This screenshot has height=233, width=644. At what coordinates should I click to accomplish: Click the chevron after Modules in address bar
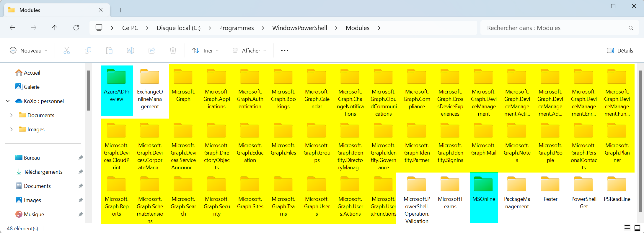(379, 28)
